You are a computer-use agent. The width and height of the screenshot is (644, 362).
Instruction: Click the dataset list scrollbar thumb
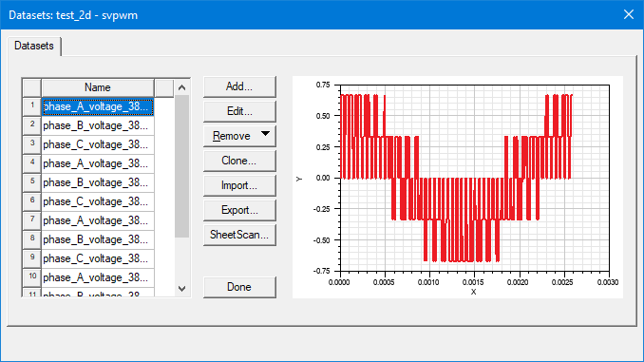pyautogui.click(x=182, y=166)
